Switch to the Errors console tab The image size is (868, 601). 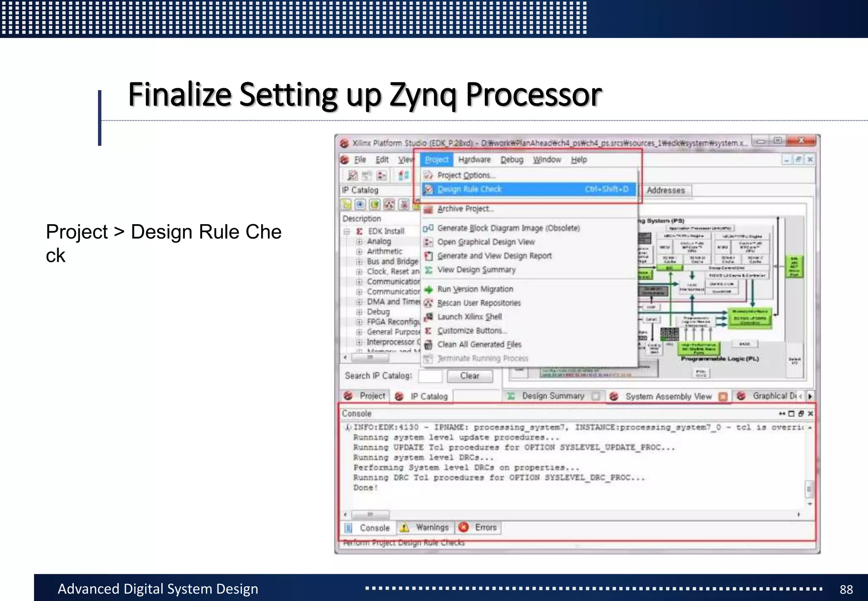(x=479, y=528)
